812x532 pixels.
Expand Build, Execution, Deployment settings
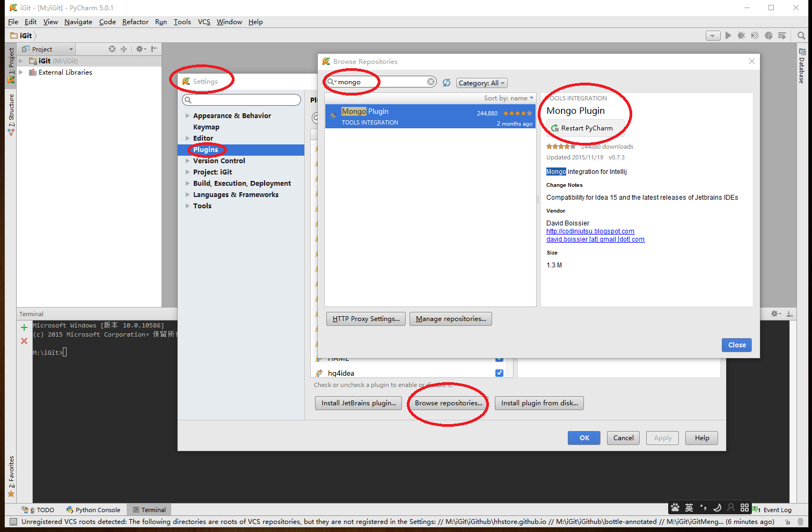click(187, 184)
